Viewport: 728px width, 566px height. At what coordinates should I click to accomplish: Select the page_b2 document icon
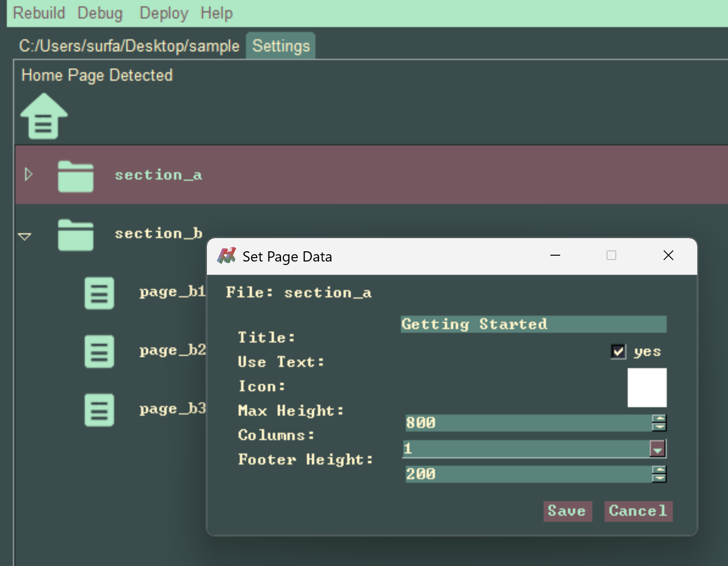tap(99, 351)
